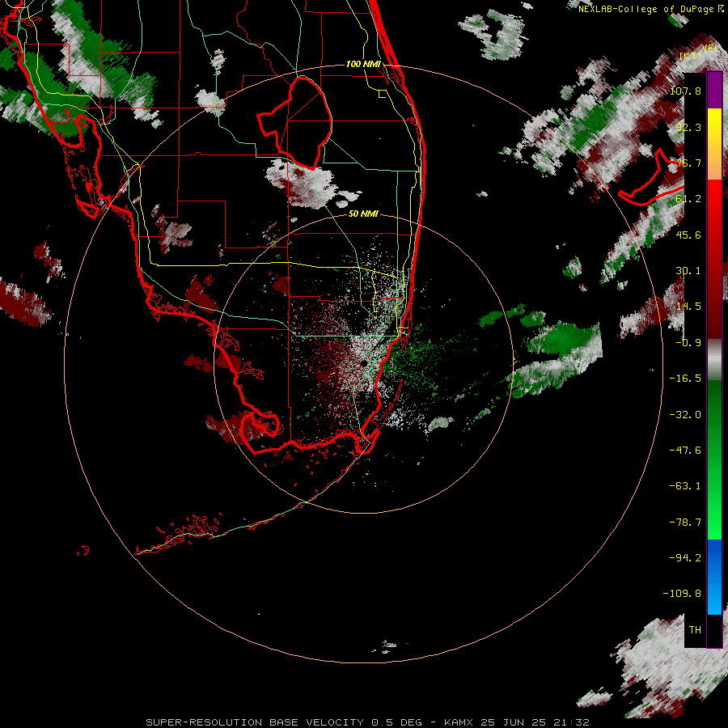This screenshot has height=728, width=728.
Task: Select the 14.5 scale value
Action: pos(688,307)
